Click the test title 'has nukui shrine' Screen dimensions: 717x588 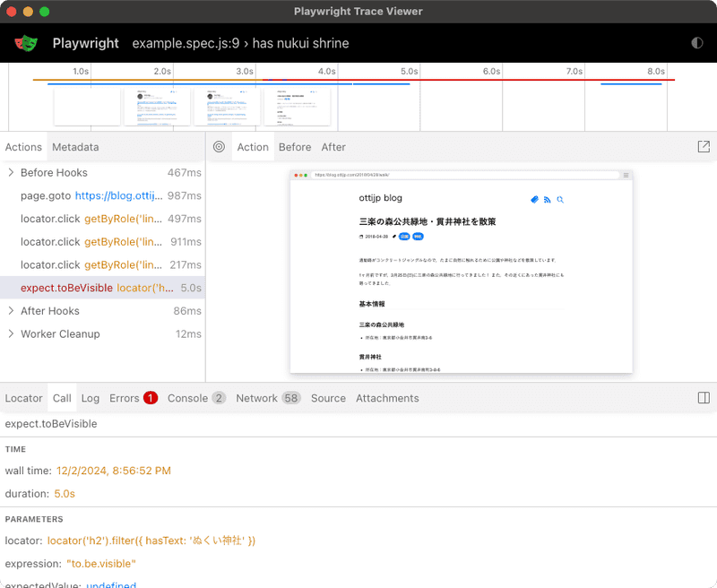(301, 43)
